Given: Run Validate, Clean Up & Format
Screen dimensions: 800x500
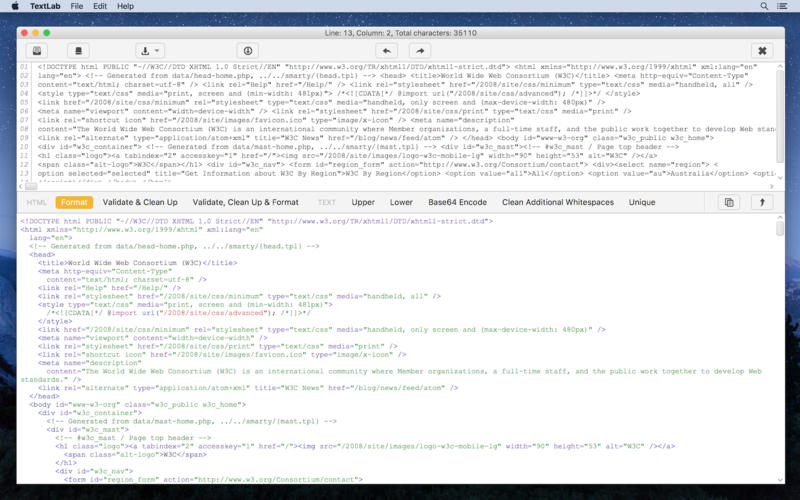Looking at the screenshot, I should [x=245, y=202].
